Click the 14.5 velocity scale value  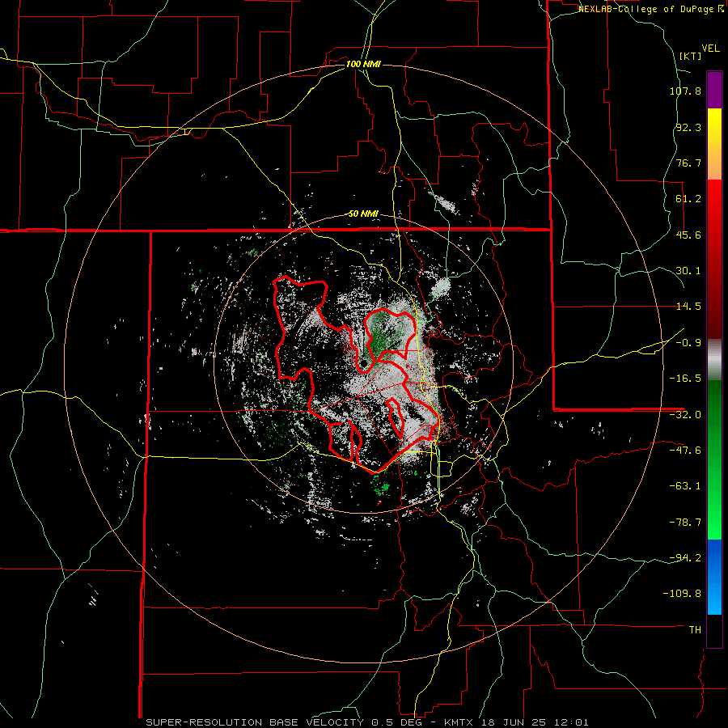click(x=688, y=307)
